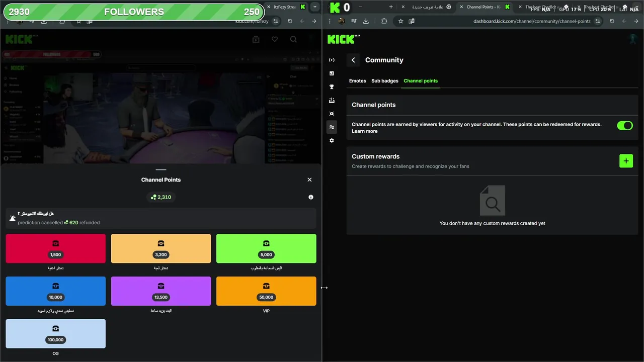The height and width of the screenshot is (362, 644).
Task: Redeem the orange 50,000 VIP reward
Action: (266, 291)
